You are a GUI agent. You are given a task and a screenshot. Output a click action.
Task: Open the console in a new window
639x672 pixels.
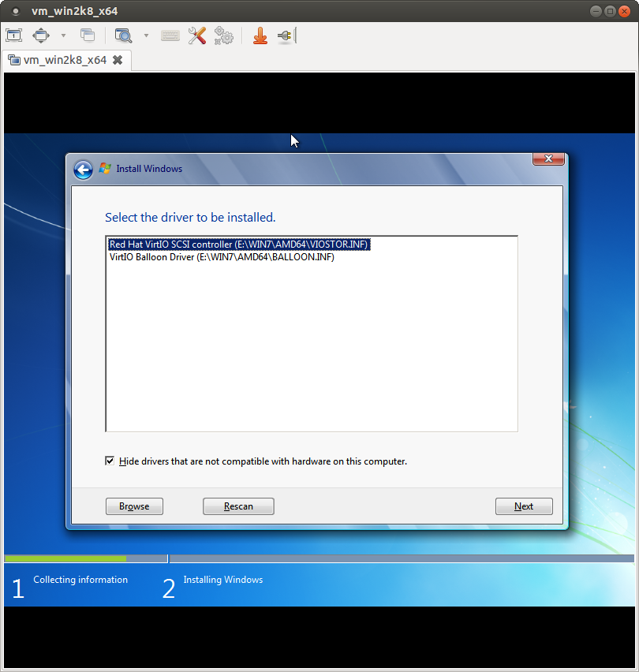(x=88, y=35)
